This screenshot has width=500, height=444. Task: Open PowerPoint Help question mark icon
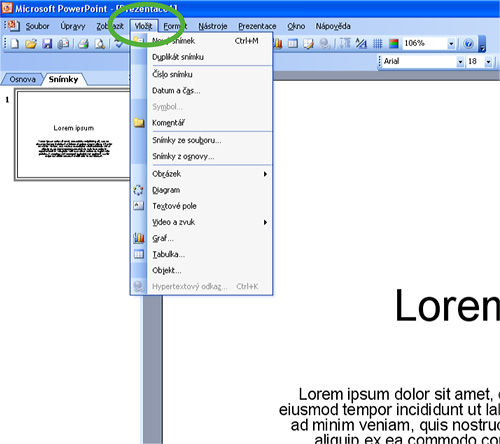tap(468, 44)
